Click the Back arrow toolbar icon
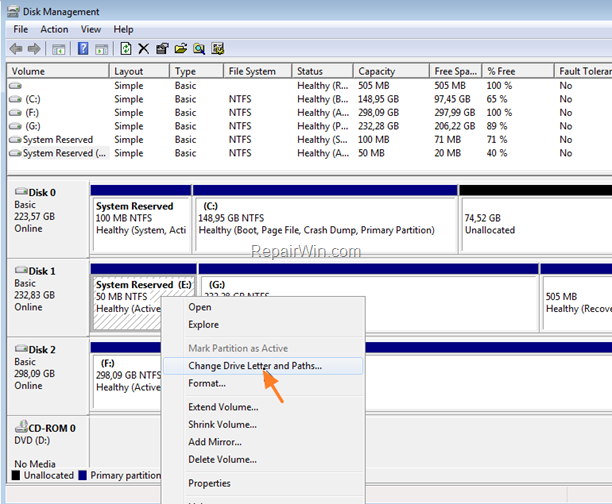Viewport: 612px width, 504px height. tap(16, 49)
